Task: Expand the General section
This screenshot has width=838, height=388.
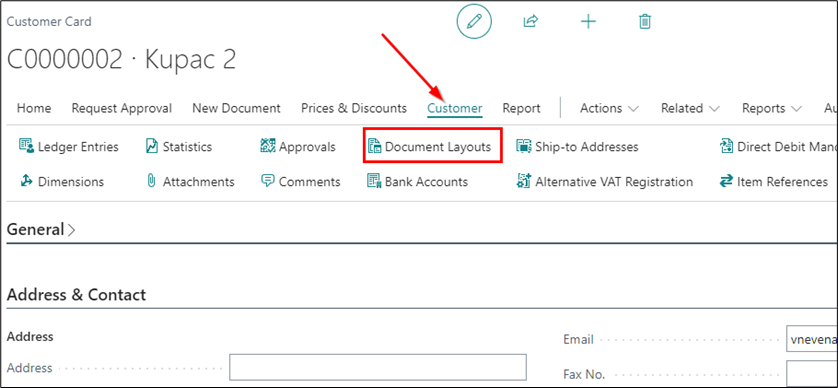Action: [41, 230]
